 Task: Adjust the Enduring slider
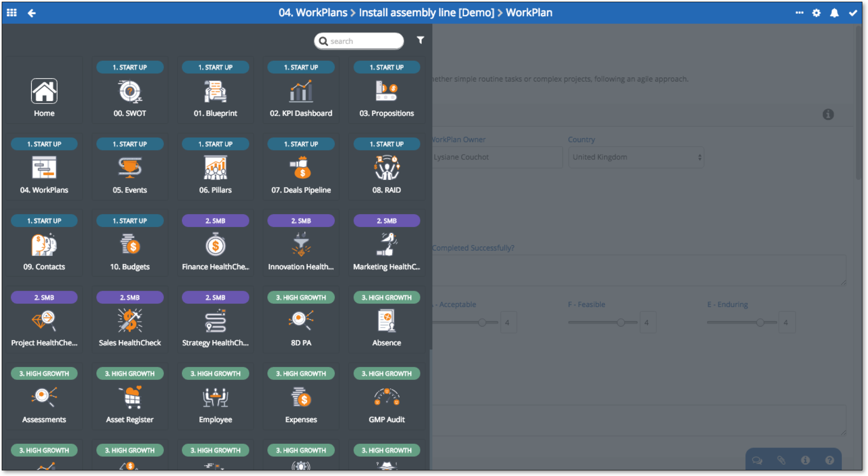pos(760,322)
